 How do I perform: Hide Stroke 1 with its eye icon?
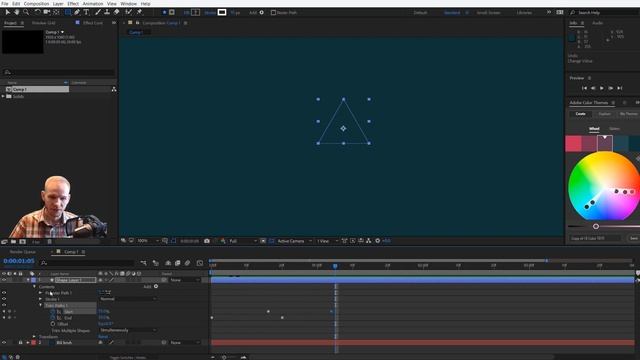tap(4, 299)
